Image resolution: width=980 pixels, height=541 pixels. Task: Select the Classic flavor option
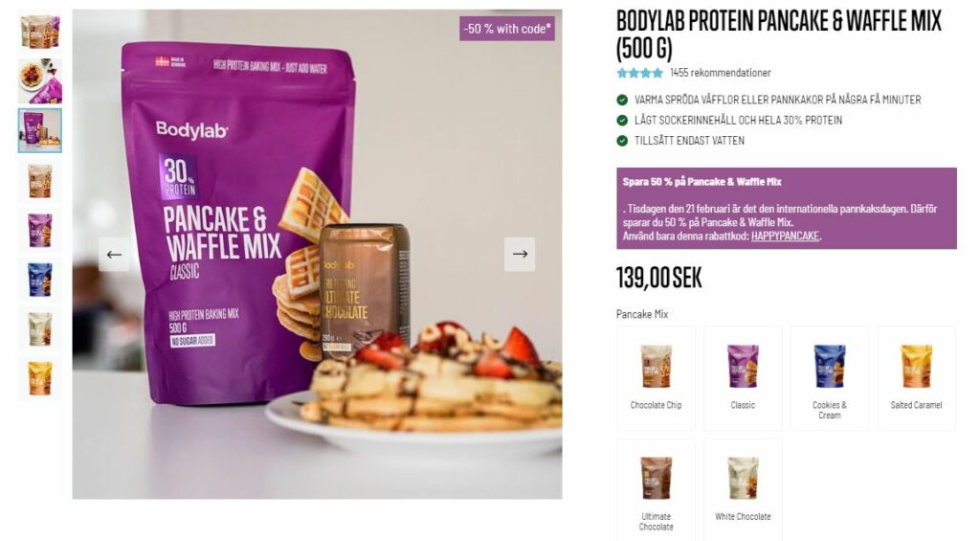click(x=743, y=378)
